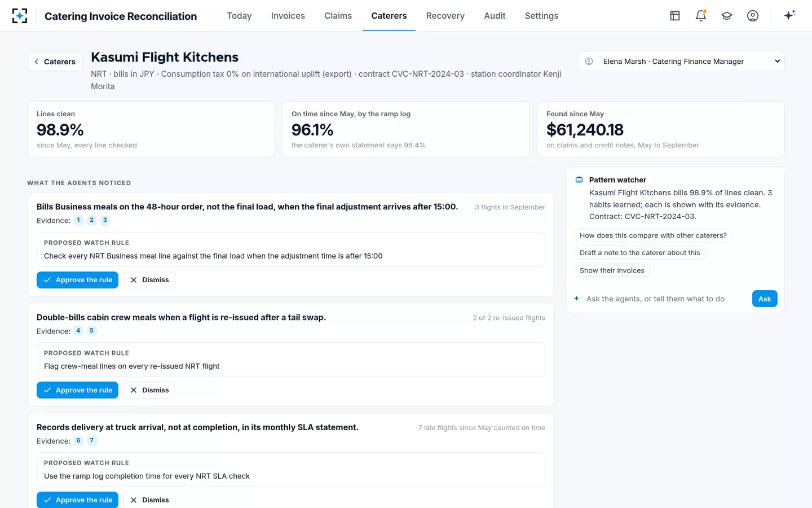Click the sparkle icon in the ask field
Image resolution: width=812 pixels, height=508 pixels.
tap(576, 299)
